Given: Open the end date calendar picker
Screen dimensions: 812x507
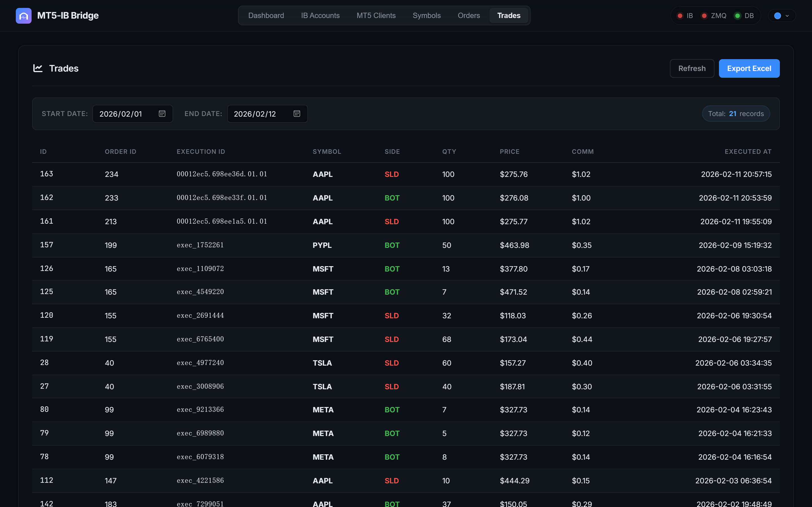Looking at the screenshot, I should (297, 114).
